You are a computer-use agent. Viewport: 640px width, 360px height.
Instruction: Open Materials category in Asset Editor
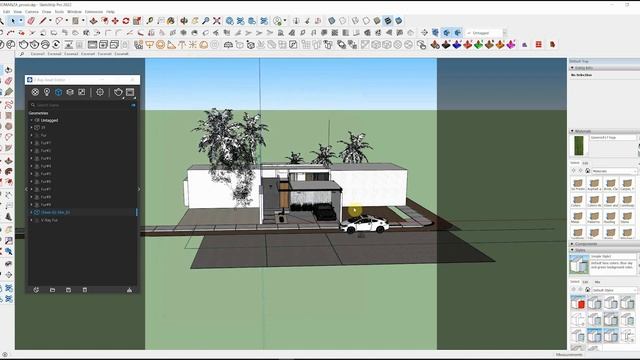35,92
